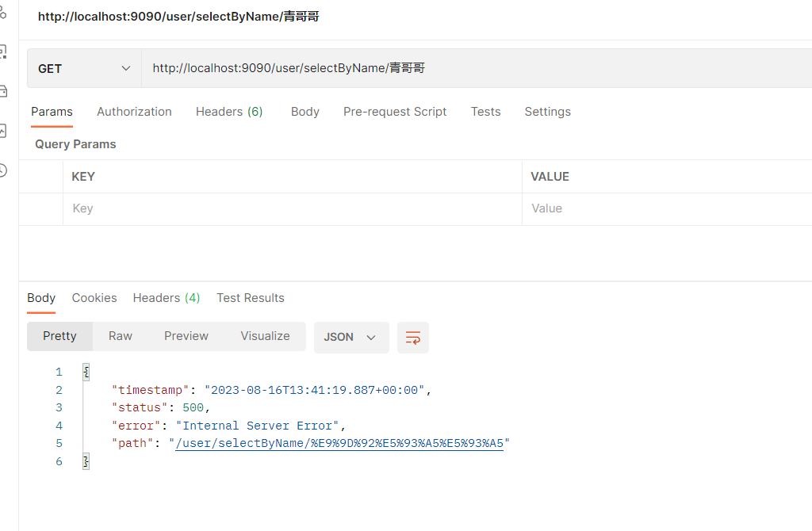812x531 pixels.
Task: Click the VALUE column header
Action: (x=550, y=177)
